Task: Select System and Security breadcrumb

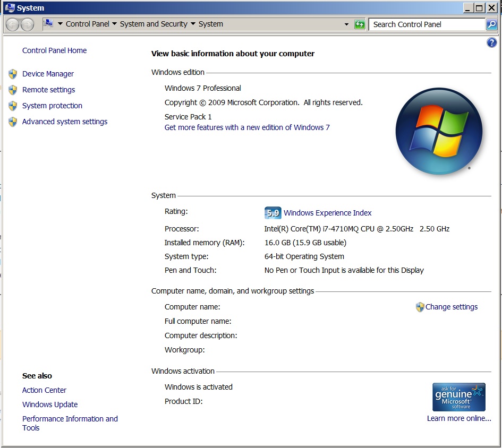Action: [154, 24]
